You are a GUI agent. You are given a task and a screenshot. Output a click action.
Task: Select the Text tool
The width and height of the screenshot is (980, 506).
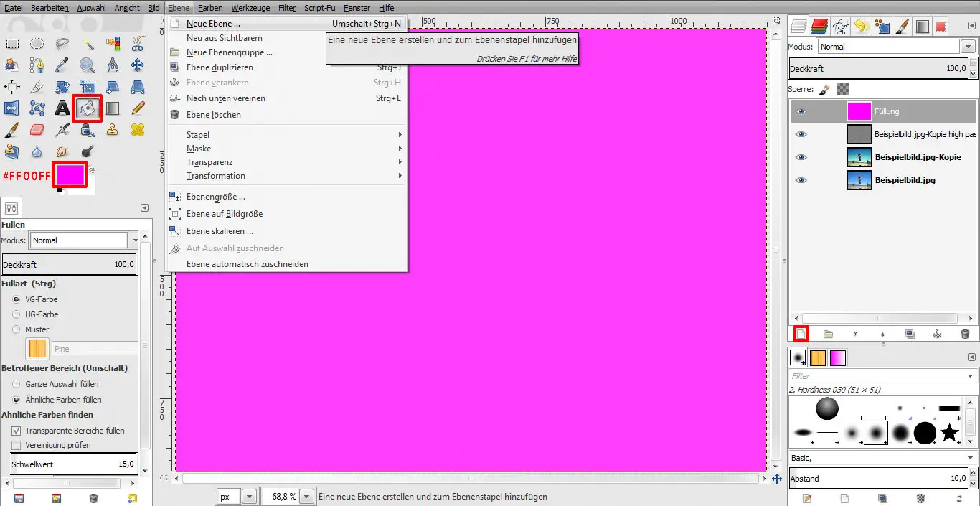tap(62, 108)
